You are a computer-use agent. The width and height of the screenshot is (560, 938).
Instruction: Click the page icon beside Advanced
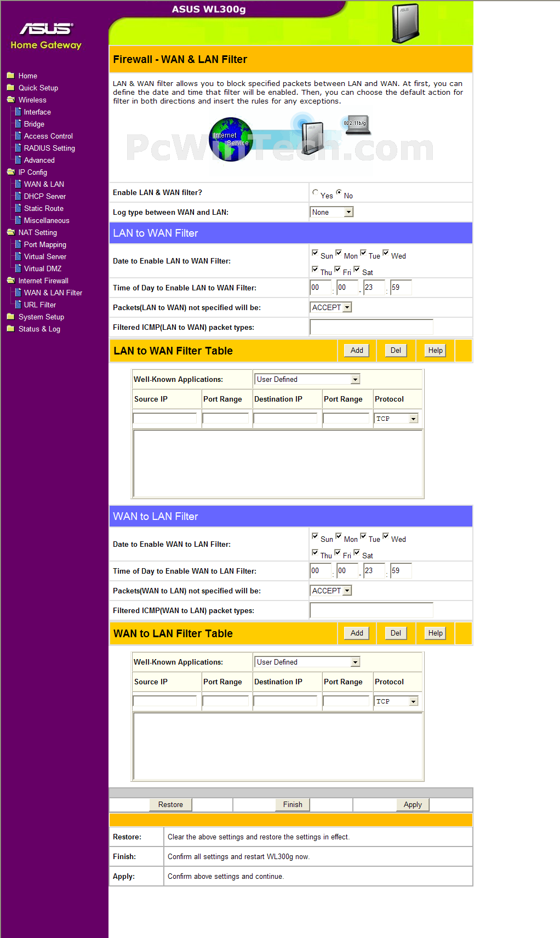[18, 160]
